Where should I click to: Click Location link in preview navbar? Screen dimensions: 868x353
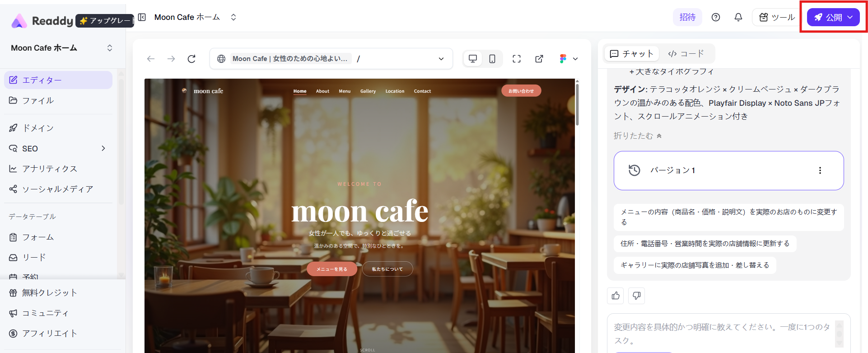pos(395,91)
